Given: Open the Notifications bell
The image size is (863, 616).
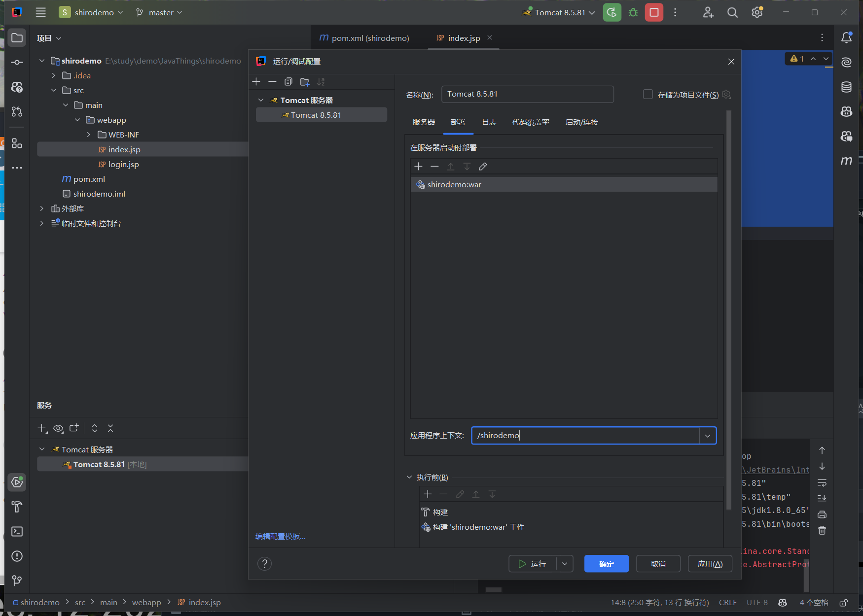Looking at the screenshot, I should tap(847, 37).
